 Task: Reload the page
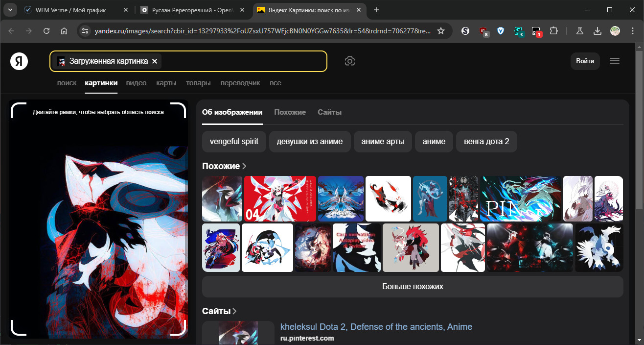[x=46, y=31]
